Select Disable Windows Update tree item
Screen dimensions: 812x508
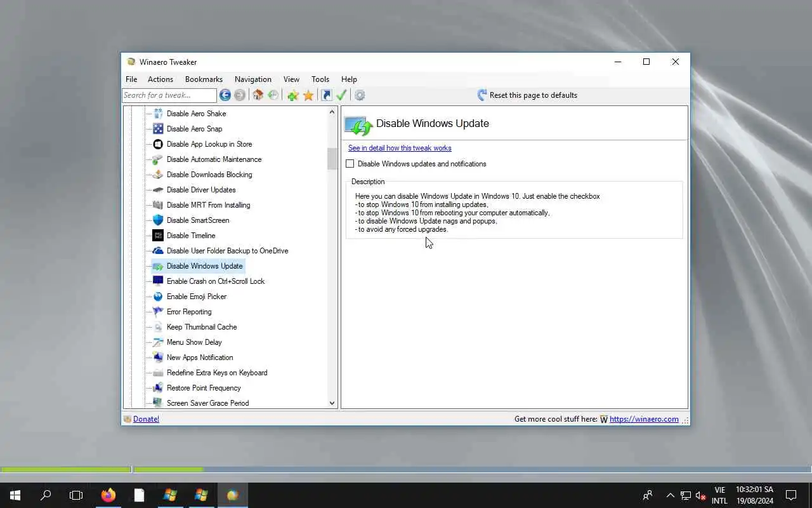[205, 266]
